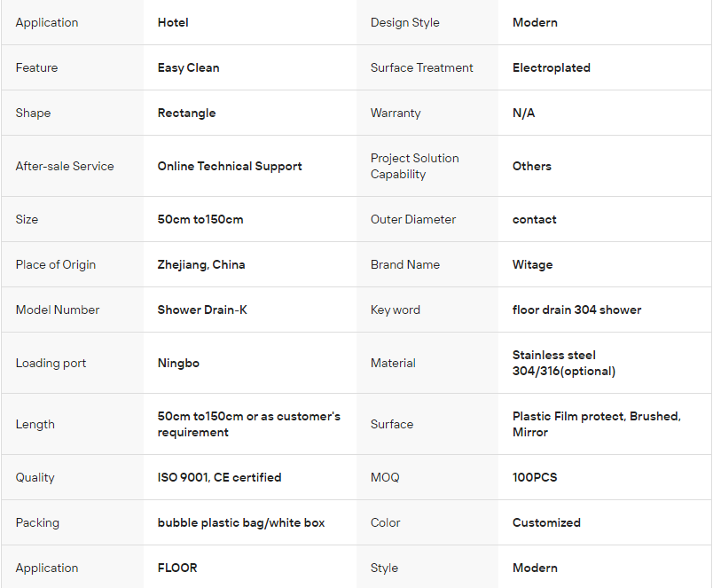Select 'Zhejiang, China' place of origin

point(201,264)
